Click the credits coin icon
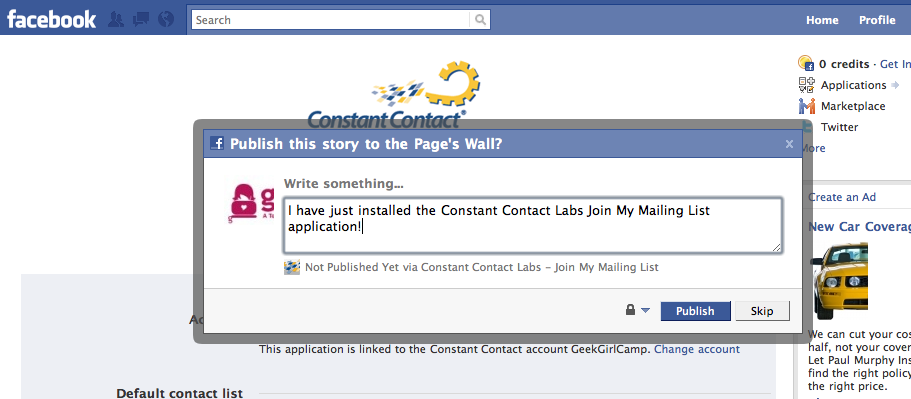Viewport: 911px width, 399px height. click(x=806, y=63)
